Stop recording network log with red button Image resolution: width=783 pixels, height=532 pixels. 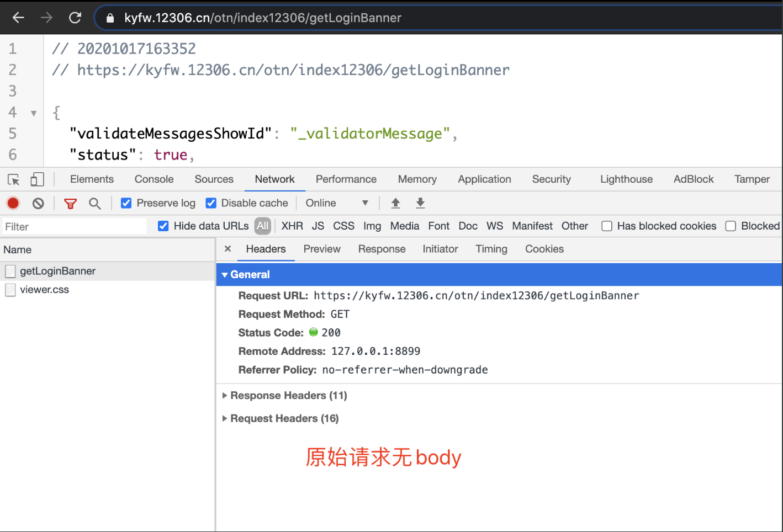pyautogui.click(x=13, y=203)
